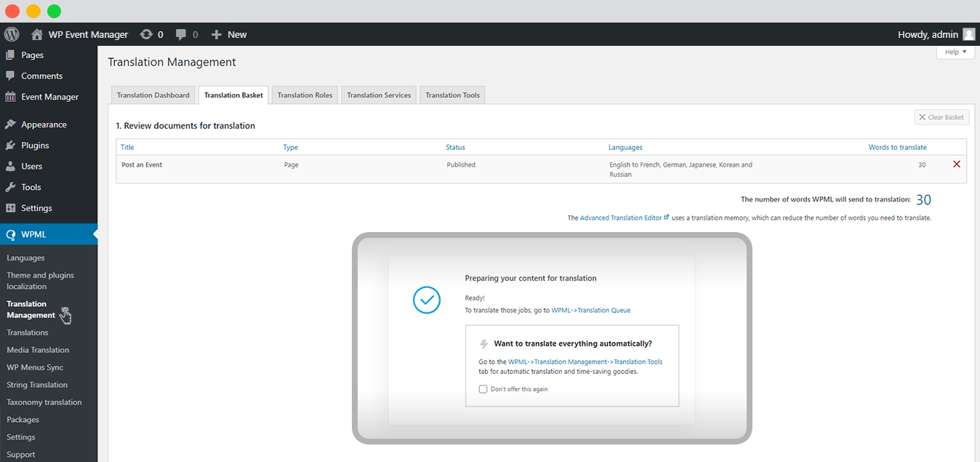Viewport: 980px width, 462px height.
Task: Click the Plugins plug icon
Action: click(10, 146)
